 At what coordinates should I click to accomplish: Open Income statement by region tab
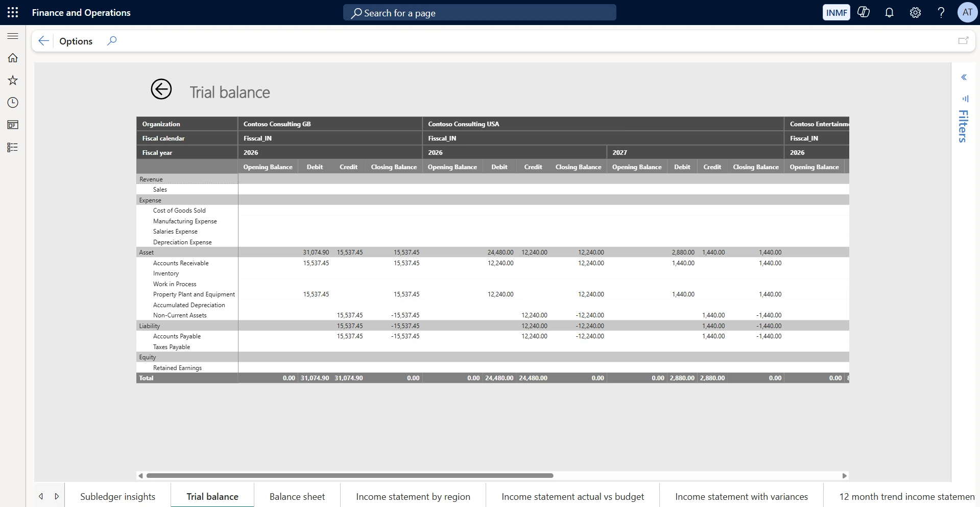[x=413, y=496]
